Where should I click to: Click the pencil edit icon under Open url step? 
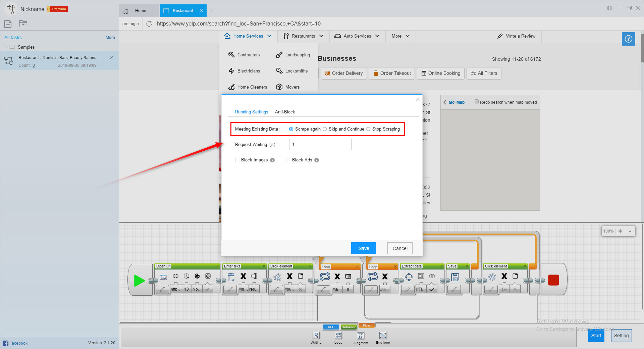tap(162, 289)
